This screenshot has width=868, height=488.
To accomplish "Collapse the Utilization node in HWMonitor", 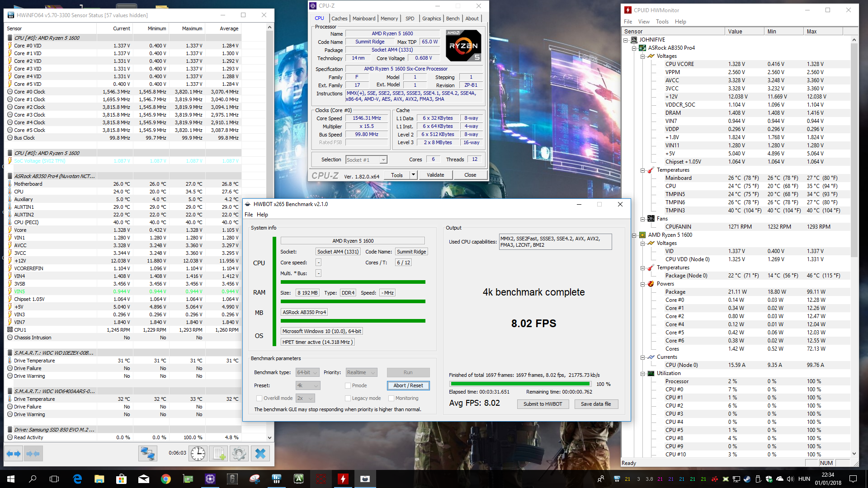I will [642, 373].
